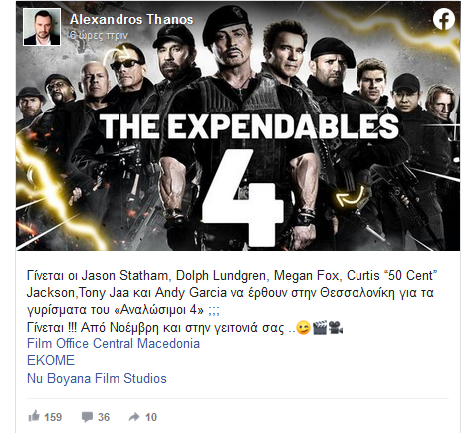The height and width of the screenshot is (448, 476).
Task: Click the 159 likes count
Action: click(53, 417)
